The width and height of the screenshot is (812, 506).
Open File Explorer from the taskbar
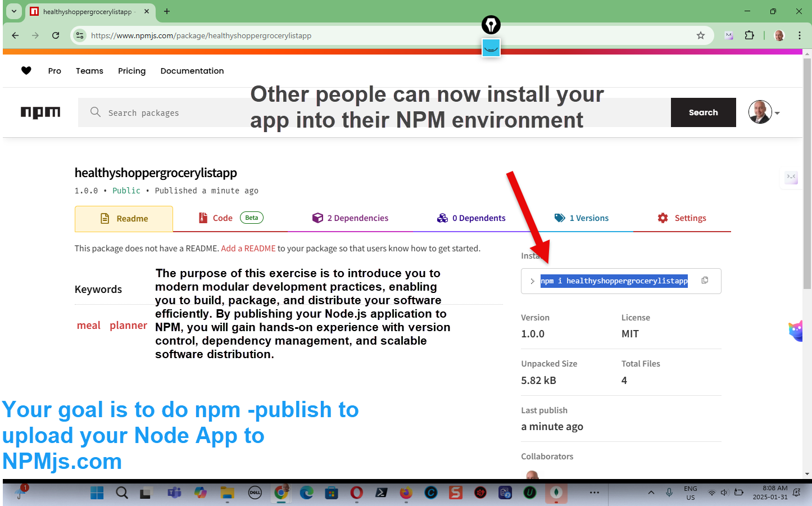click(227, 493)
